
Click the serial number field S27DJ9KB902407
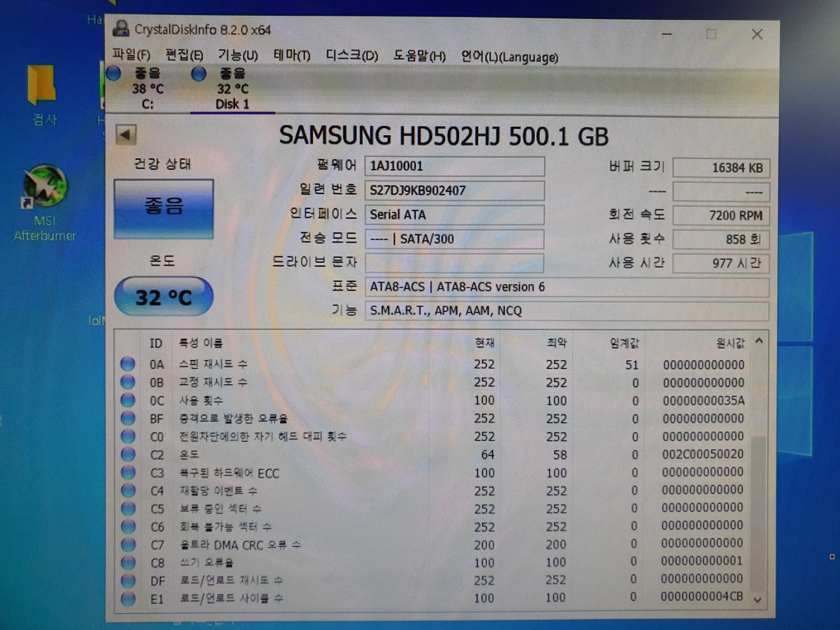coord(455,190)
